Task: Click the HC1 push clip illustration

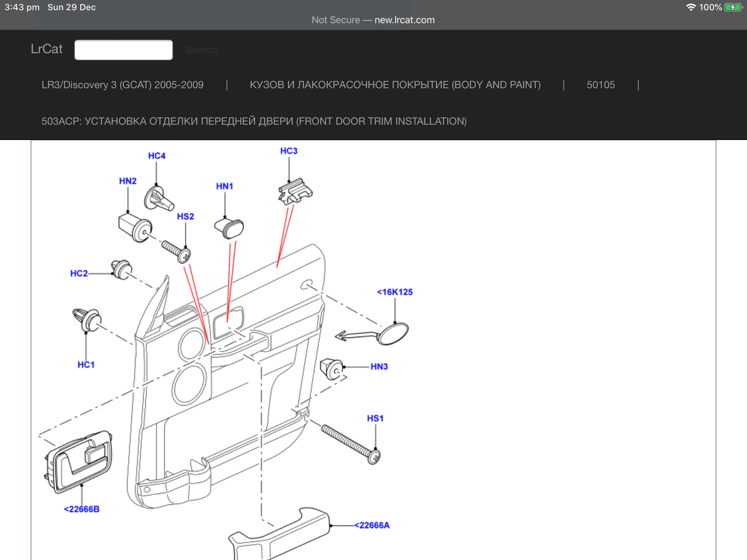Action: tap(87, 320)
